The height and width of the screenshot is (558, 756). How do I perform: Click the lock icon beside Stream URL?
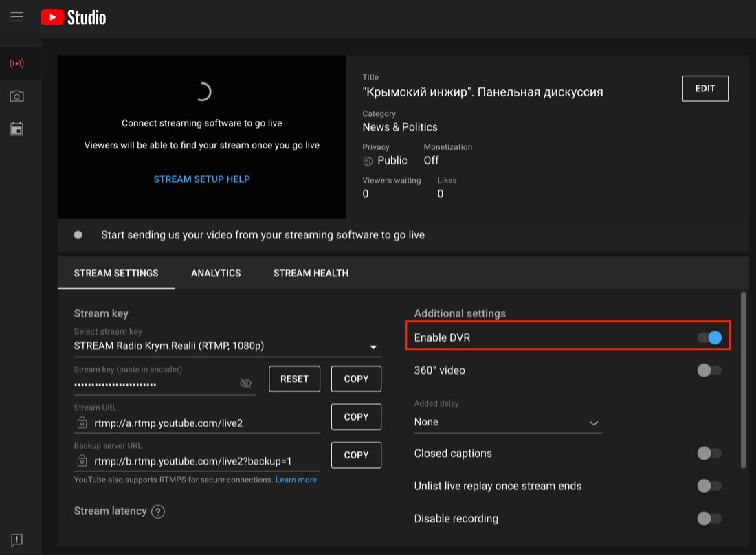82,423
